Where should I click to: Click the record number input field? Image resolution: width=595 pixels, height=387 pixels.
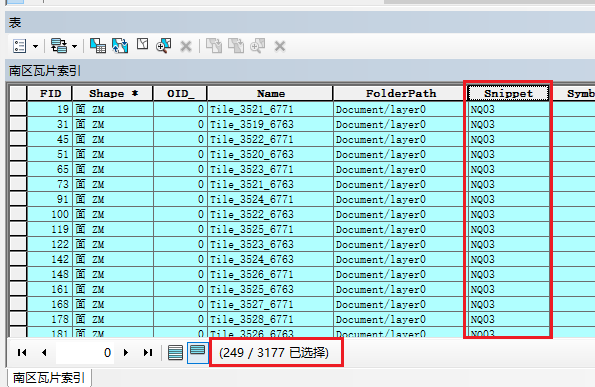click(85, 353)
